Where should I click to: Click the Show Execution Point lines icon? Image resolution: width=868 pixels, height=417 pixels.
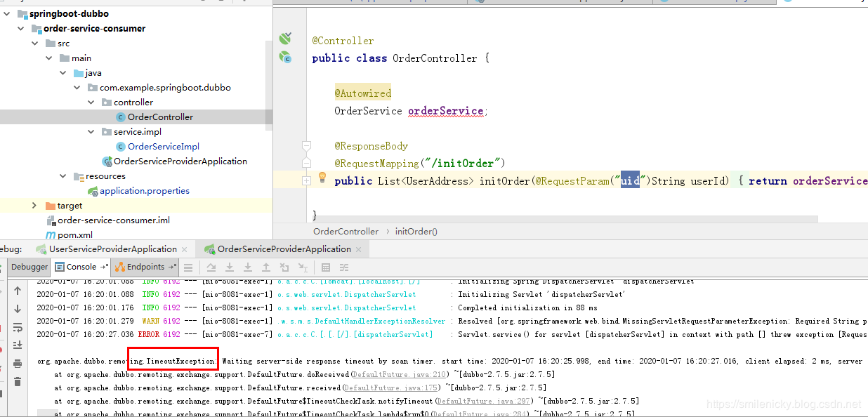188,267
